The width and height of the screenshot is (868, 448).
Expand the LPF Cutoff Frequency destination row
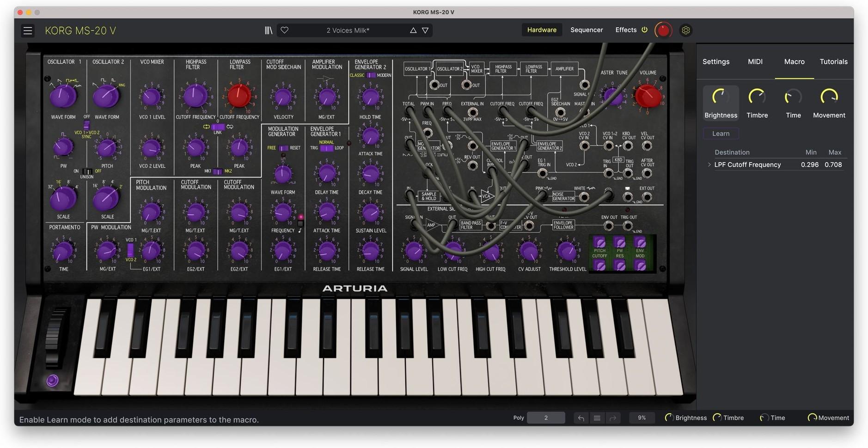pyautogui.click(x=709, y=164)
